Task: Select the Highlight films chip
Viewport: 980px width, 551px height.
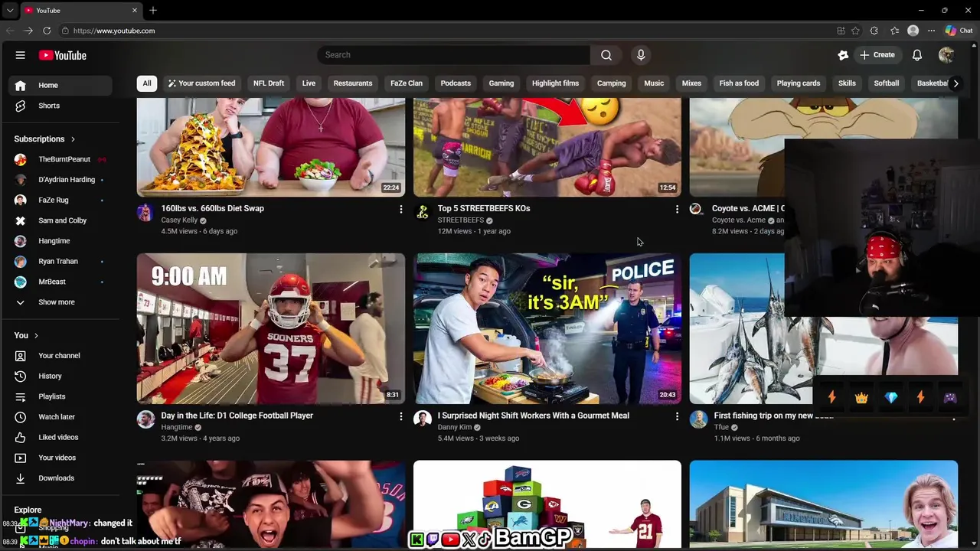Action: click(555, 83)
